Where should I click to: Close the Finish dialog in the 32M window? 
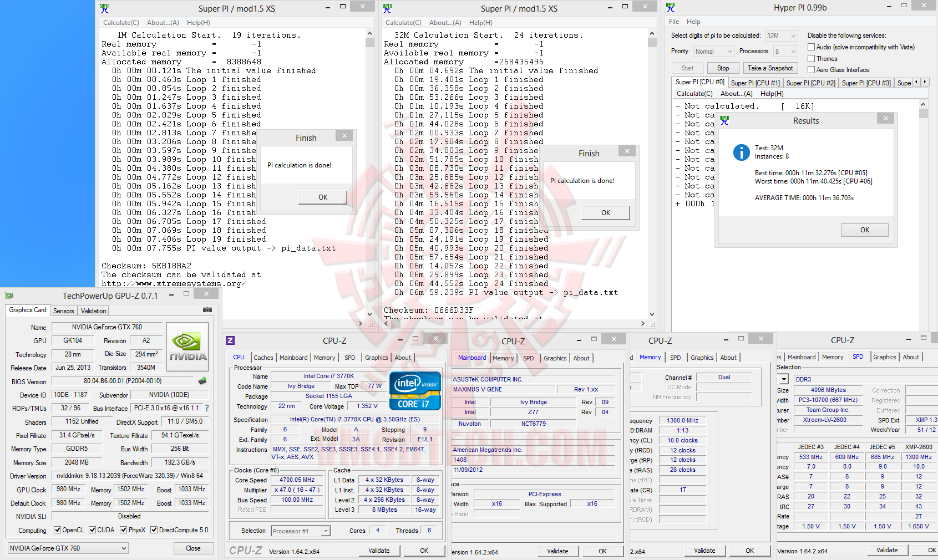click(x=627, y=151)
